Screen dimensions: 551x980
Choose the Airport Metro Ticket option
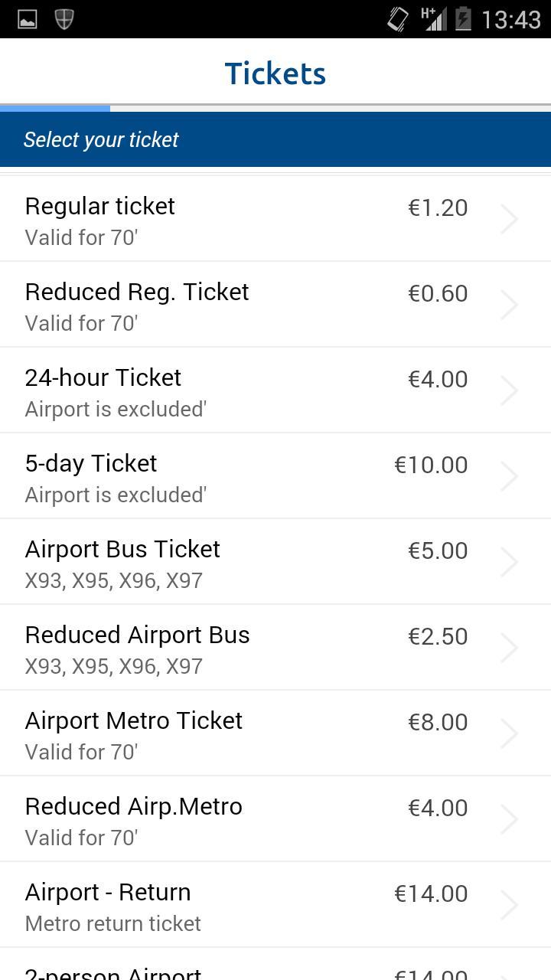click(134, 733)
